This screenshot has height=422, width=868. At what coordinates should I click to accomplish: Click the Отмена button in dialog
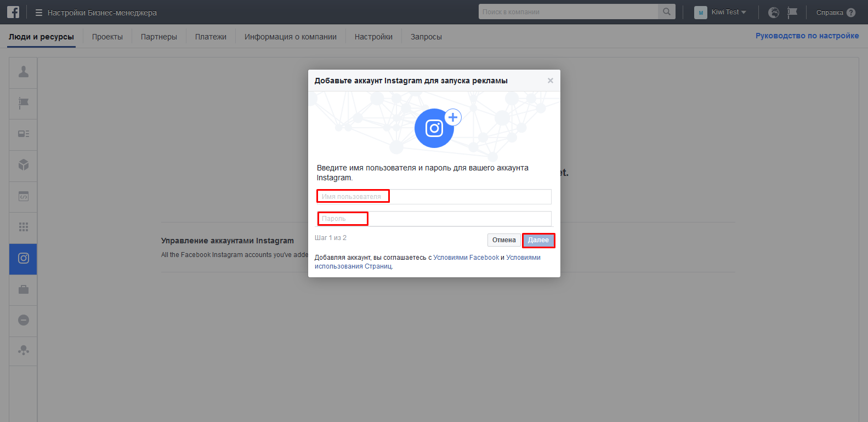point(504,240)
